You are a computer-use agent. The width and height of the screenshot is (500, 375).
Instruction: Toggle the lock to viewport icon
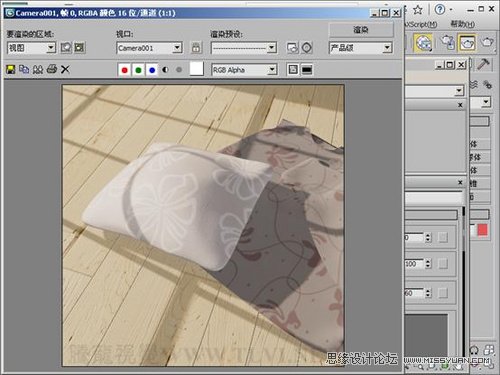[x=196, y=48]
